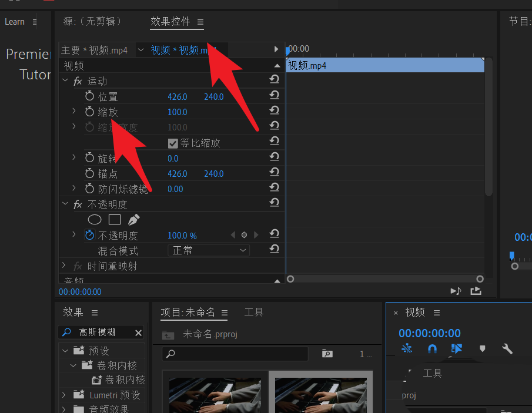
Task: Open 效果控件 panel menu icon
Action: pos(200,22)
